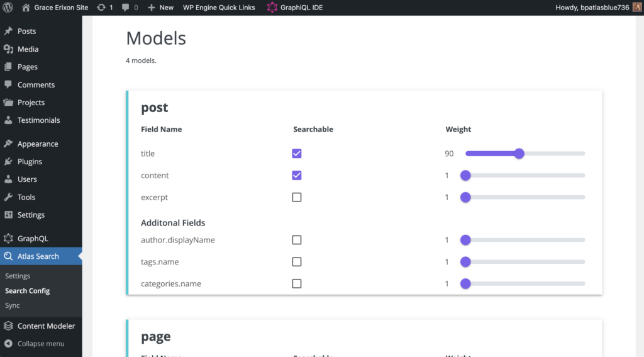Image resolution: width=644 pixels, height=357 pixels.
Task: Open the New content dropdown
Action: 160,8
